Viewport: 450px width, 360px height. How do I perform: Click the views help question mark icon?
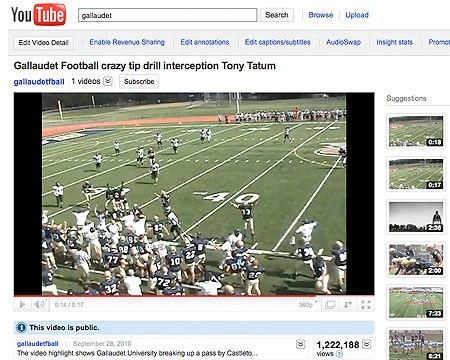coord(339,354)
